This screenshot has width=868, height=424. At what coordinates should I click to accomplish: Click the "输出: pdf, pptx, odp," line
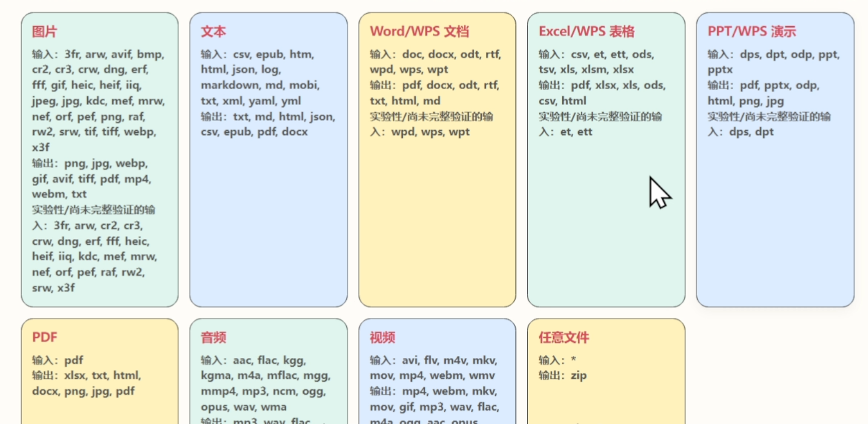(763, 85)
